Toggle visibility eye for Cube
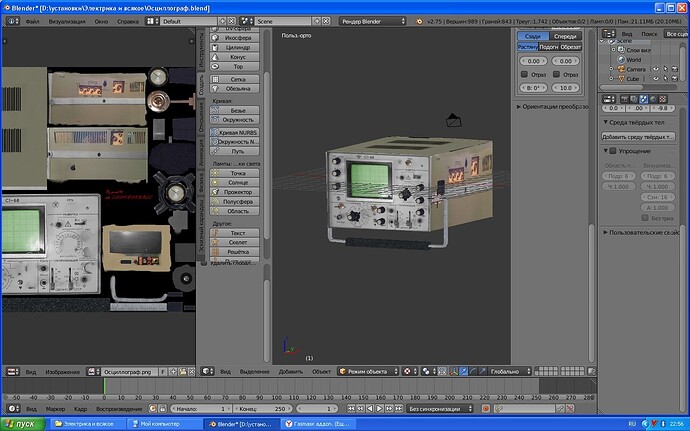The height and width of the screenshot is (431, 690). 656,79
